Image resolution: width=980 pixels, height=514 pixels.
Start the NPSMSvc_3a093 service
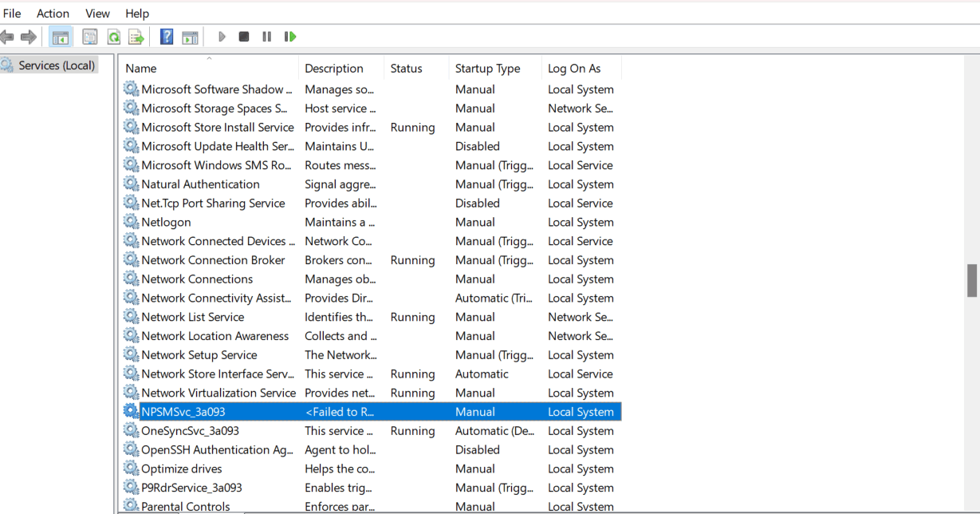[221, 36]
